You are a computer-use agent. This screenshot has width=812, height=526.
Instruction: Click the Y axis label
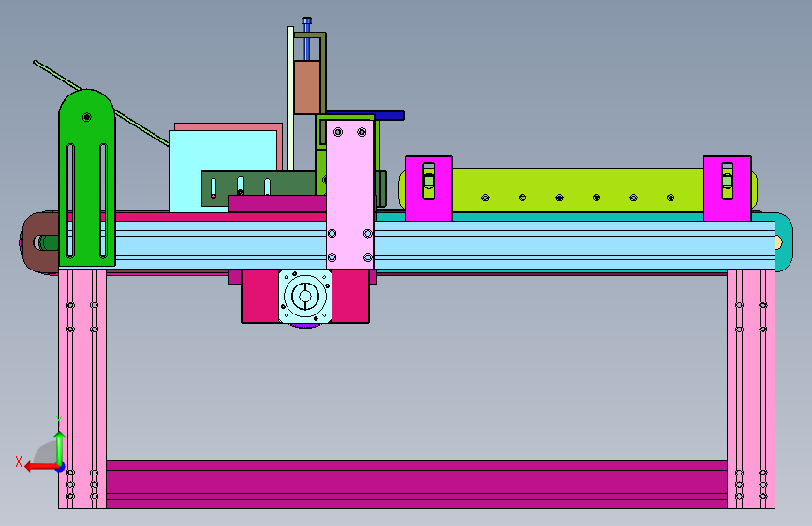click(x=59, y=420)
